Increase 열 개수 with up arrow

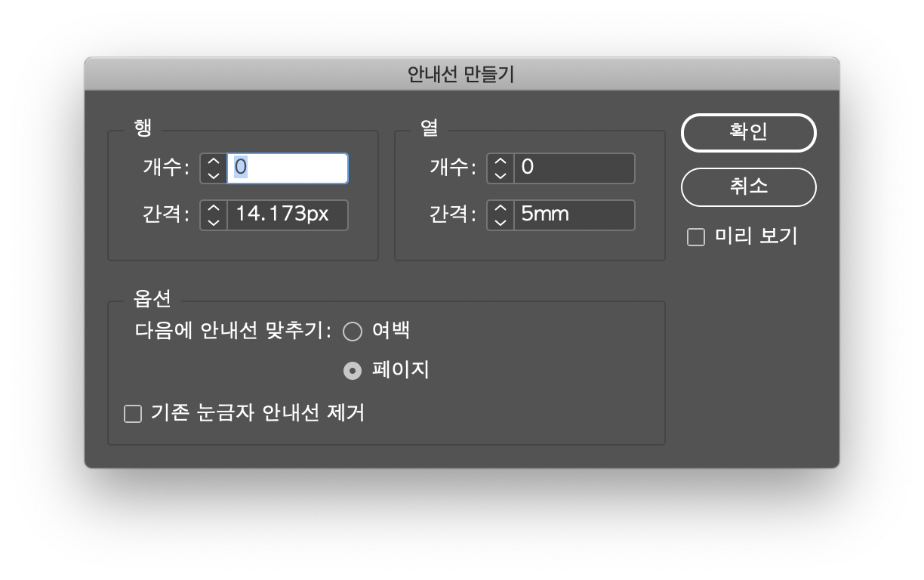click(500, 162)
